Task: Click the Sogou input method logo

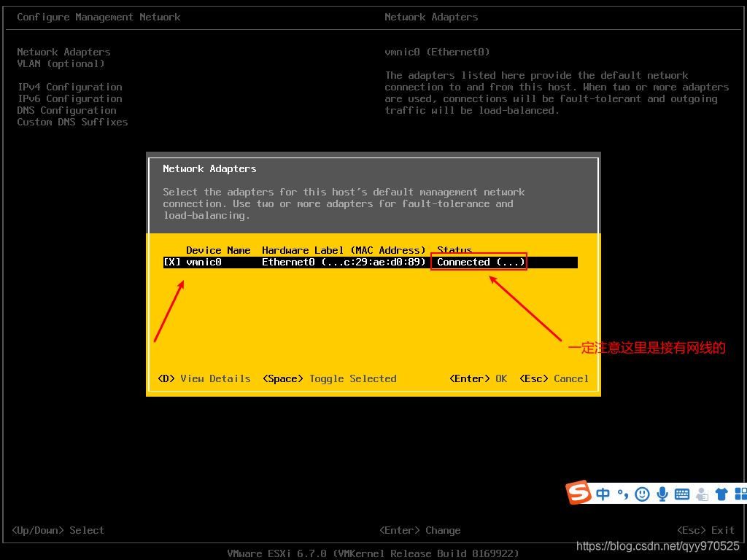Action: (x=579, y=493)
